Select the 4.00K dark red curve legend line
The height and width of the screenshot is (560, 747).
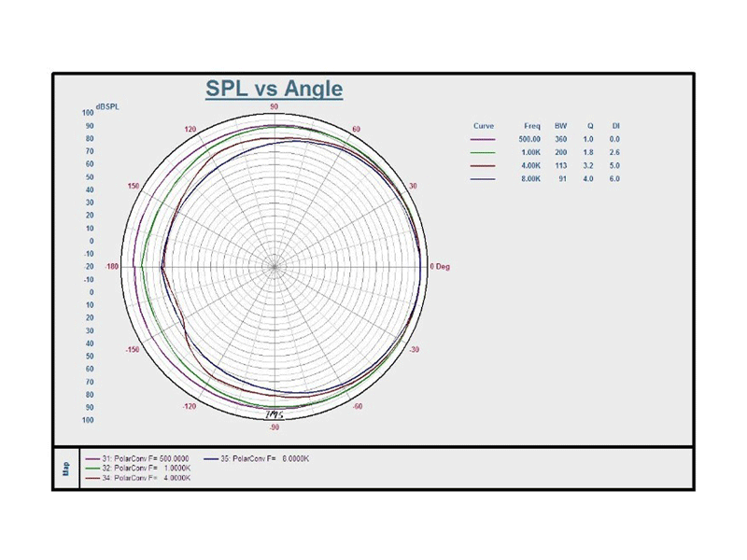point(484,165)
